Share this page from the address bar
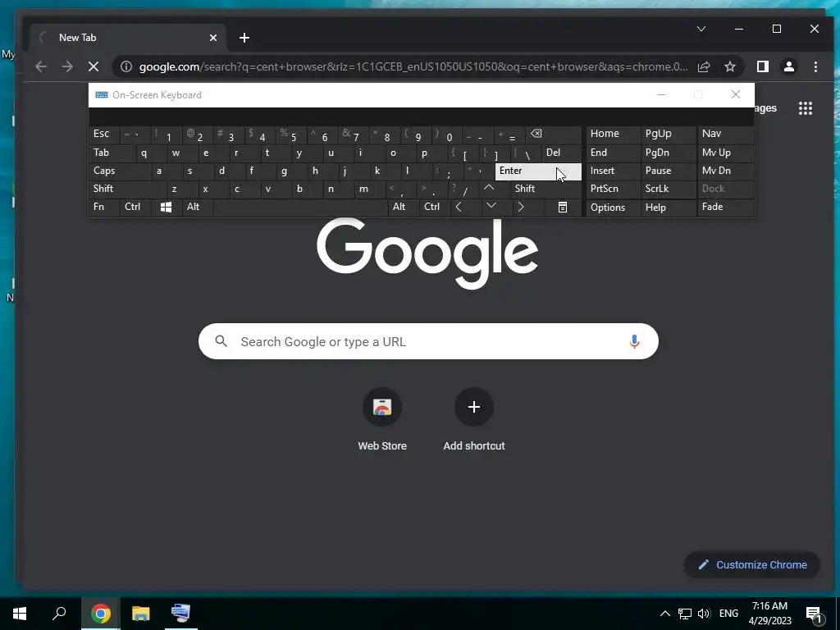This screenshot has height=630, width=840. pos(704,66)
